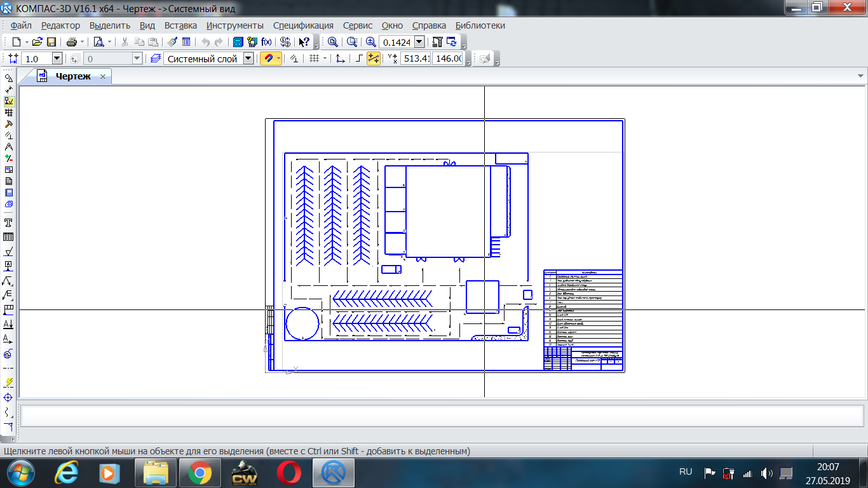The width and height of the screenshot is (868, 488).
Task: Click the Center Mark crosshair tool
Action: point(9,397)
